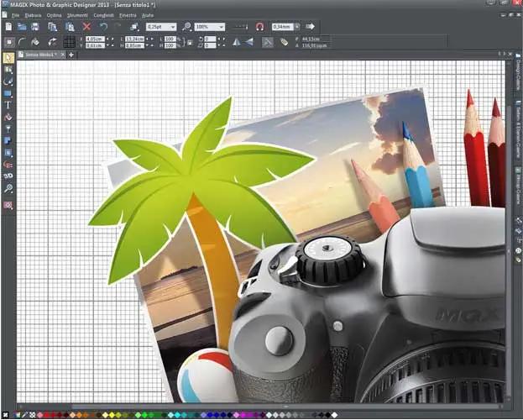Click the stepper arrows next to X position field
Viewport: 523px width, 420px height.
tap(110, 39)
